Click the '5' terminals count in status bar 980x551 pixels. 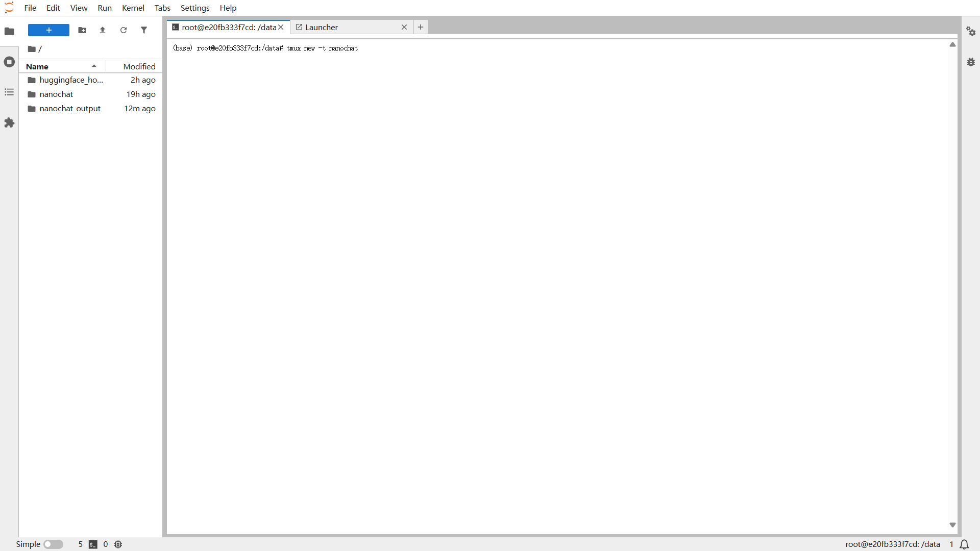click(x=80, y=544)
